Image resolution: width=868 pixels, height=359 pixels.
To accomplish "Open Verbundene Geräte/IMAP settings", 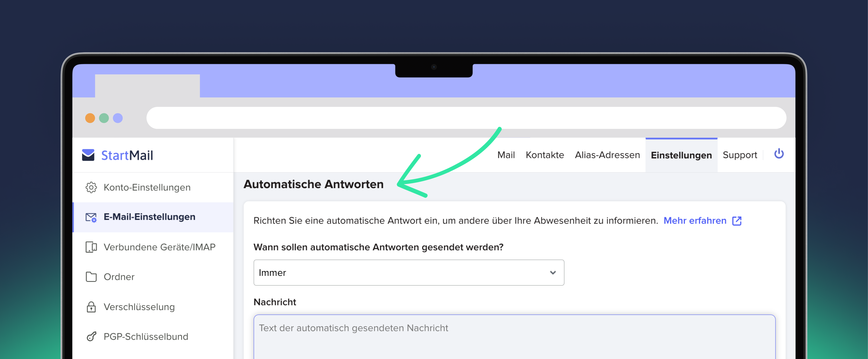I will click(153, 247).
